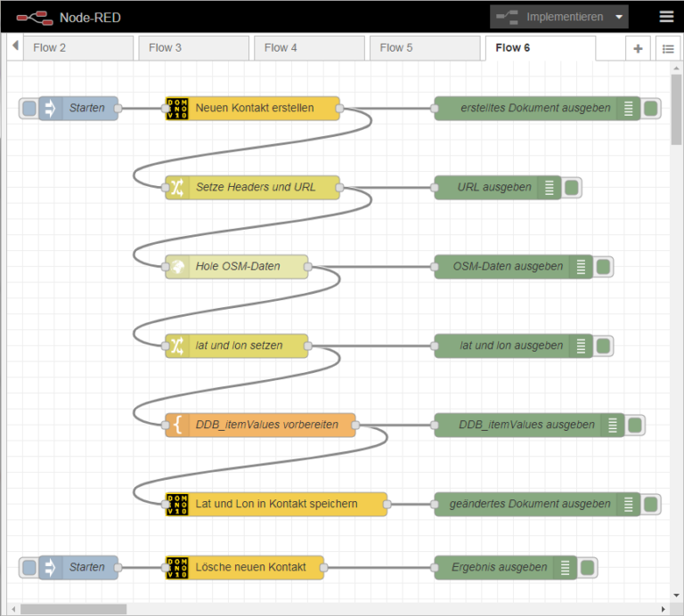Screen dimensions: 684x616
Task: Trigger the bottom Starten inject button
Action: point(29,568)
